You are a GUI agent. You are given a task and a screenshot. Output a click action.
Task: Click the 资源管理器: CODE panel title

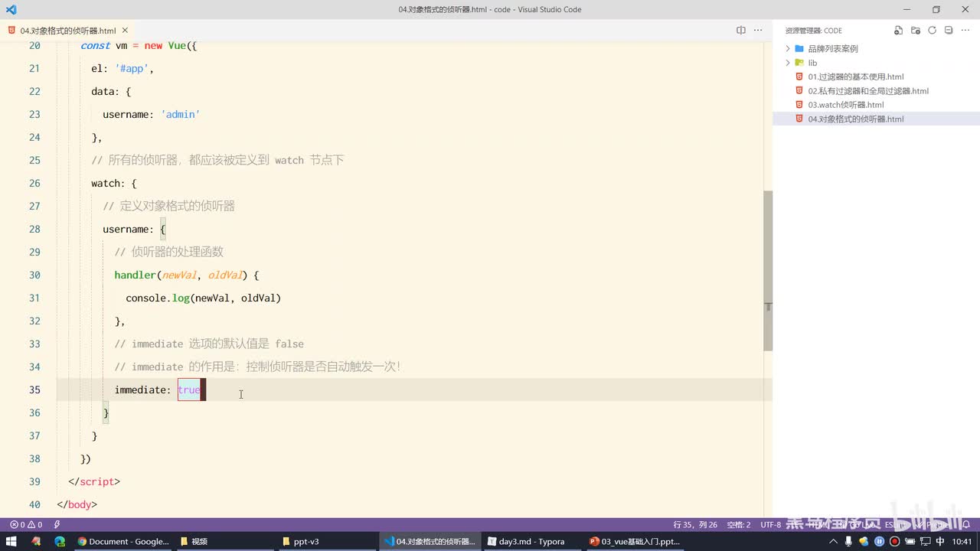tap(813, 31)
